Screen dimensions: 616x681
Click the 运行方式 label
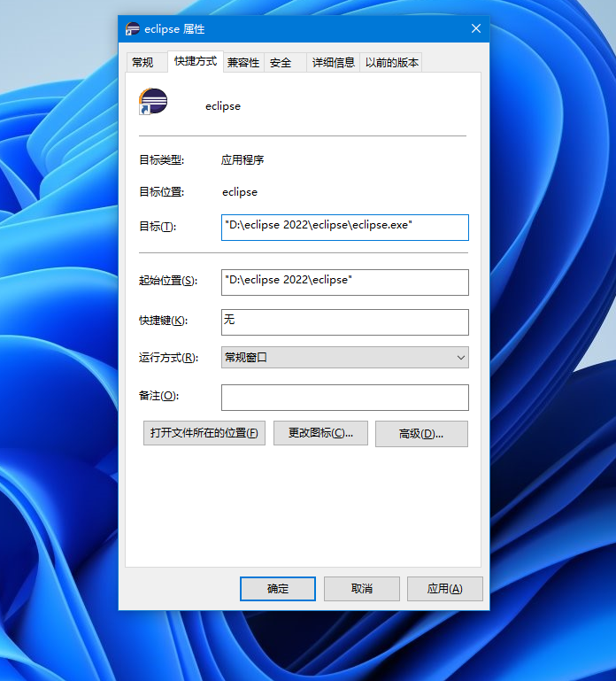point(168,358)
